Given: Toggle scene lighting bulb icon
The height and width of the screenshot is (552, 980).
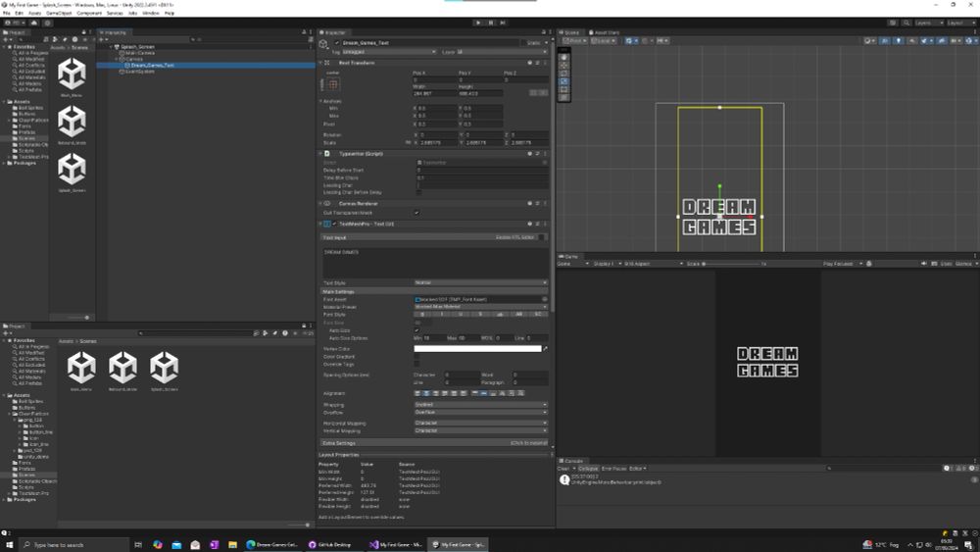Looking at the screenshot, I should tap(898, 40).
